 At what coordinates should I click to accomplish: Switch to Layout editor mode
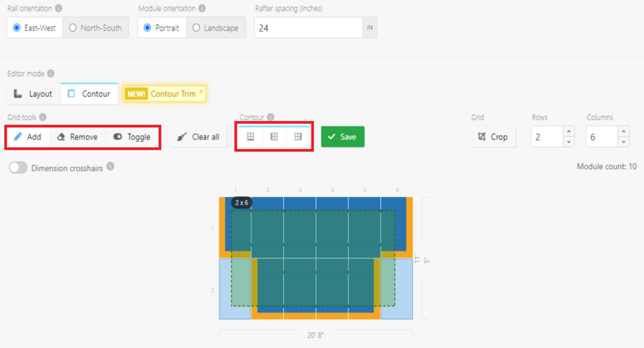click(x=34, y=94)
